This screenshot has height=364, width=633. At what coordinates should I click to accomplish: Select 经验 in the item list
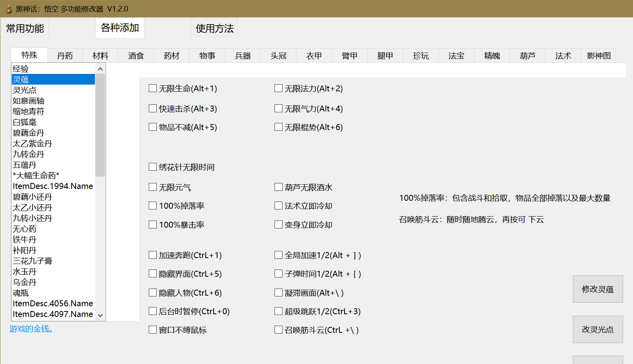tap(53, 69)
